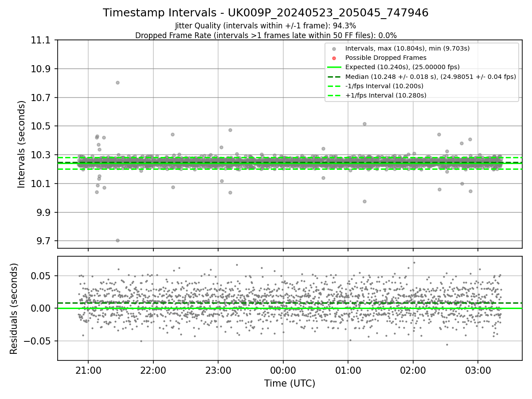Viewport: 532px width, 399px height.
Task: Click the 'Dropped Frame Rate' subtitle line
Action: [x=266, y=35]
